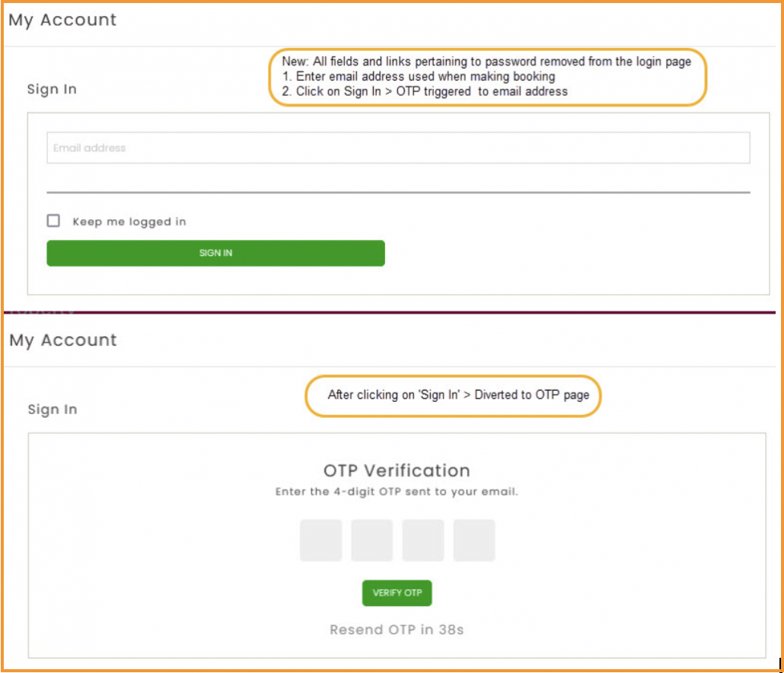The height and width of the screenshot is (673, 784).
Task: Click the Sign In heading above the email form
Action: click(x=52, y=89)
